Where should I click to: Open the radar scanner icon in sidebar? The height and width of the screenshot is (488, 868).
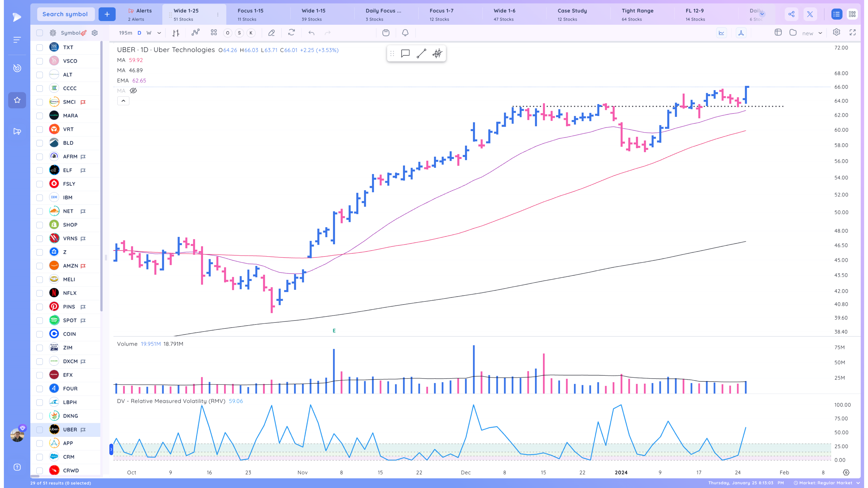point(17,68)
